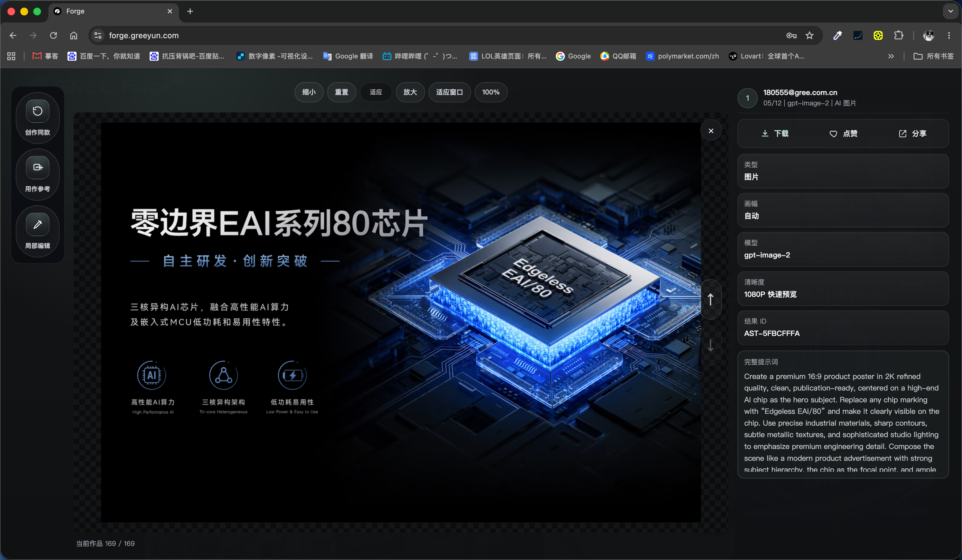The image size is (962, 560).
Task: Click the 完整提示词 full prompt text box
Action: 843,414
